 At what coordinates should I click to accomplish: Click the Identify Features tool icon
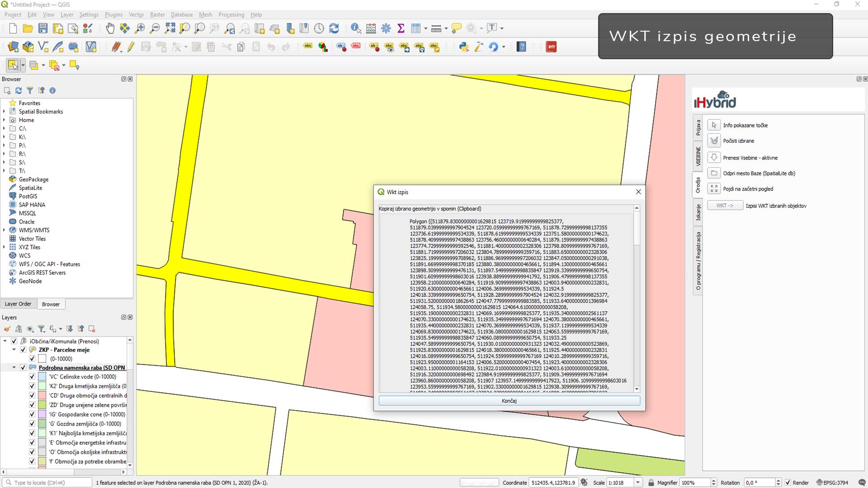pos(356,28)
